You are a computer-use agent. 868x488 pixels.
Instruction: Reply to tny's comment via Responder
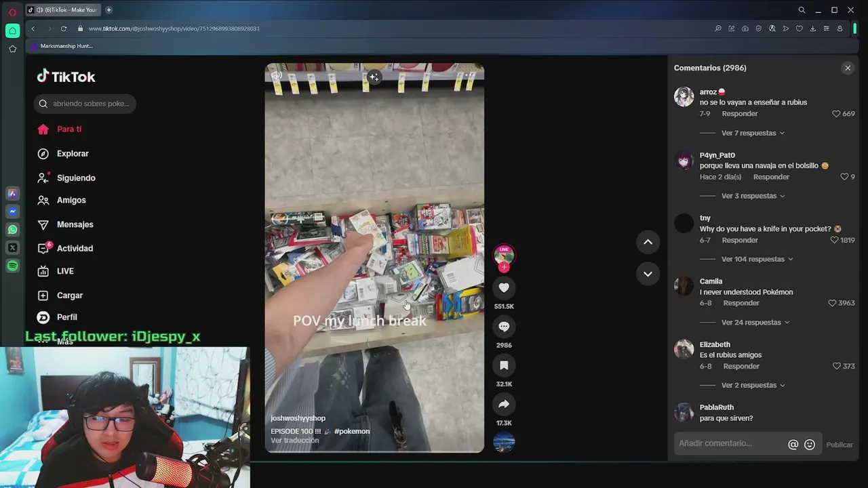(740, 240)
